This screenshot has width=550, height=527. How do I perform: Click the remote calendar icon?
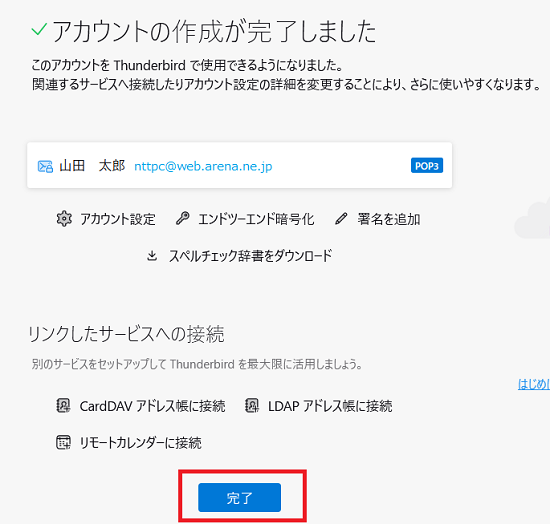point(63,442)
